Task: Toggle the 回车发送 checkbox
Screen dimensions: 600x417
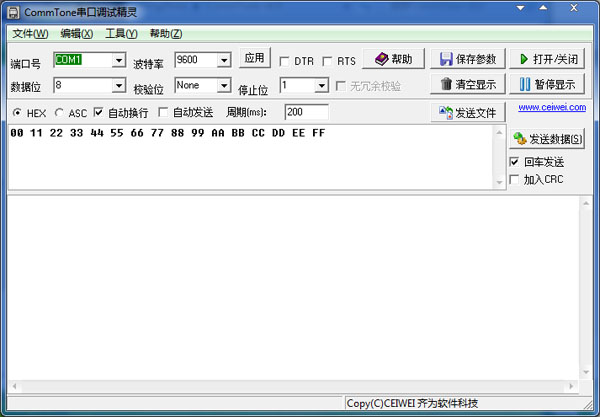Action: 515,162
